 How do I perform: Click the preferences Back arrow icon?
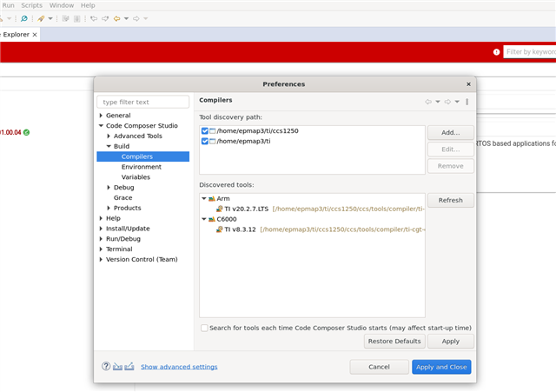click(428, 102)
